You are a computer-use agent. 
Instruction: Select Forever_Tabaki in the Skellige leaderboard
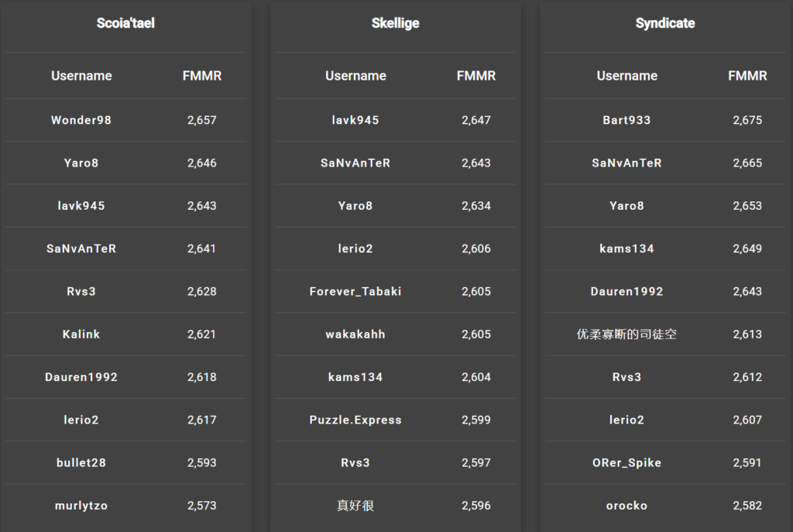point(355,291)
